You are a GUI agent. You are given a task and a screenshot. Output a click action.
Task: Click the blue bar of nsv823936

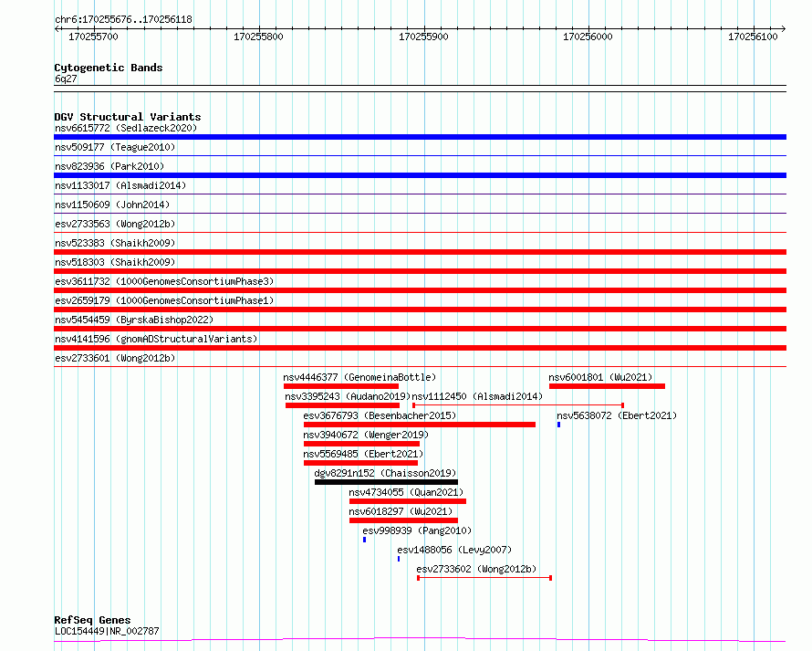(420, 175)
